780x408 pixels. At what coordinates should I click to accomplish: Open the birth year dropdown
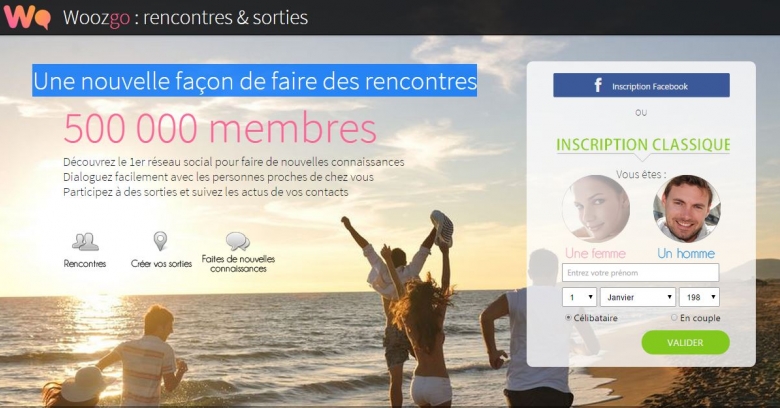tap(699, 297)
